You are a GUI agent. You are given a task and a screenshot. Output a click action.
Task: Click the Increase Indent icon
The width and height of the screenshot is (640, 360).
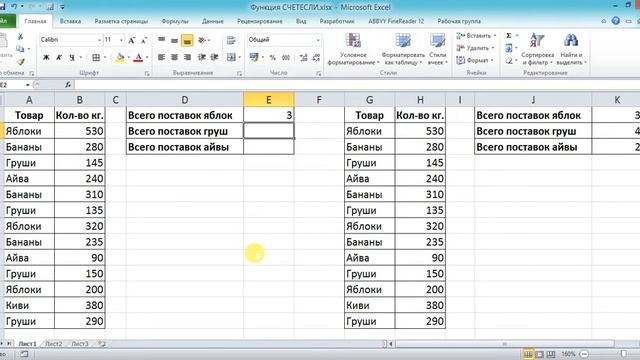[214, 58]
